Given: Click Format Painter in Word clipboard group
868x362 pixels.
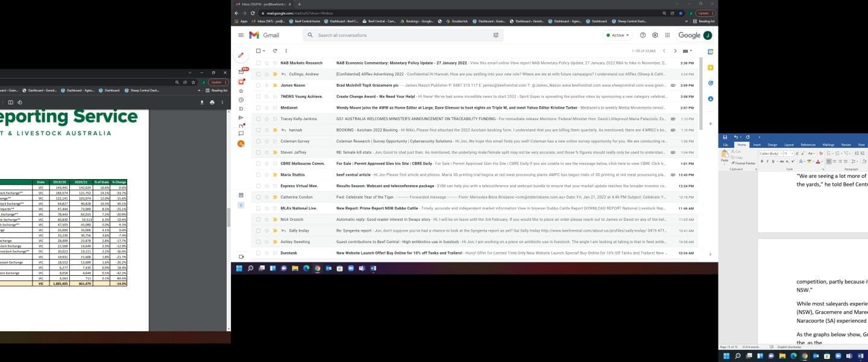Looking at the screenshot, I should click(x=744, y=164).
